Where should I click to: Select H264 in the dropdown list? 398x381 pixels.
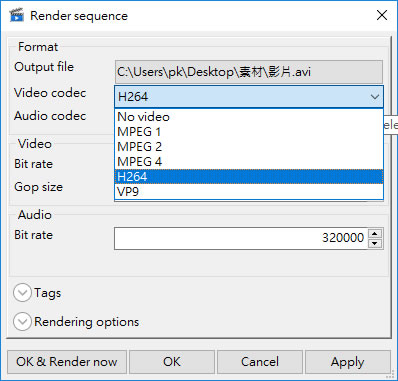pyautogui.click(x=249, y=177)
